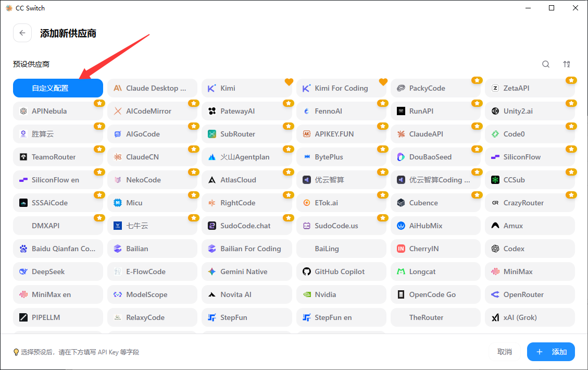Click the Cubence logo icon
588x370 pixels.
click(401, 203)
